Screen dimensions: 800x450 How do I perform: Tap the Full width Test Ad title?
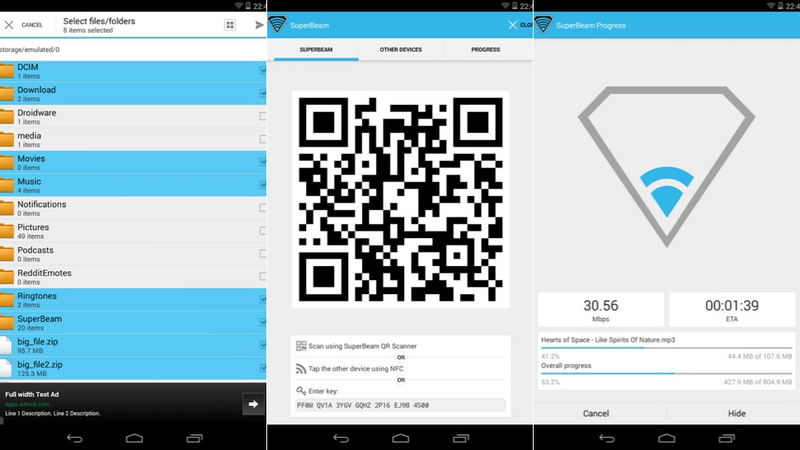[32, 394]
